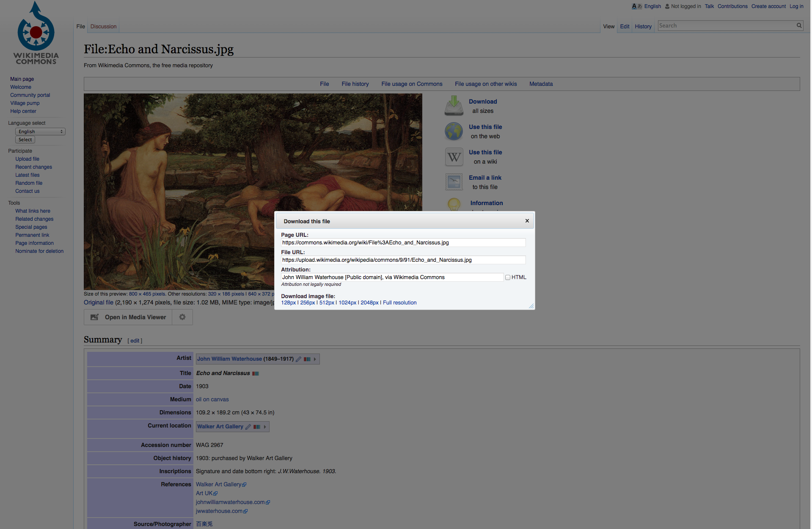812x529 pixels.
Task: Click Create account link
Action: coord(768,6)
